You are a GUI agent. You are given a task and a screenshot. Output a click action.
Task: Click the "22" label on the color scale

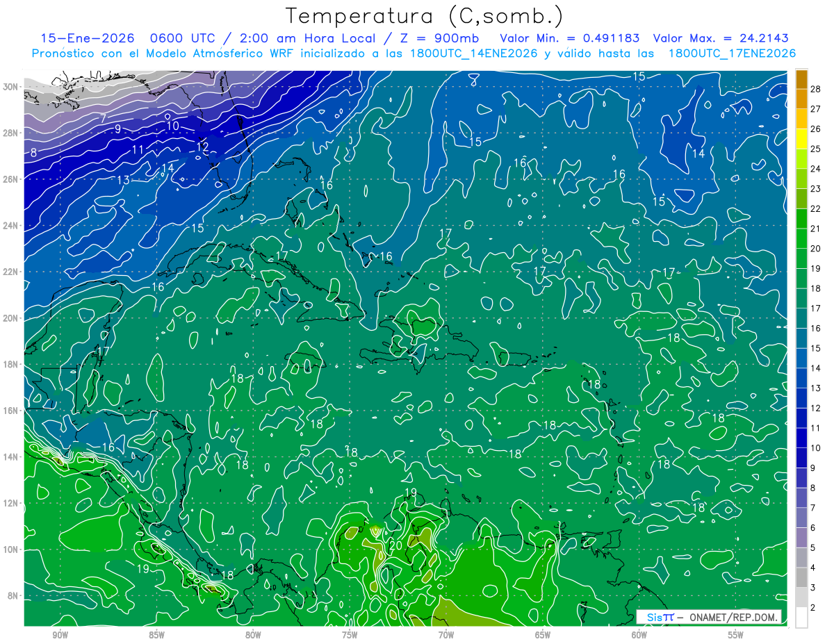816,208
